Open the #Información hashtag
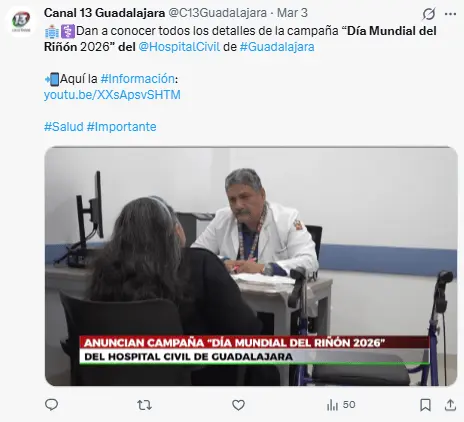464x422 pixels. point(137,79)
